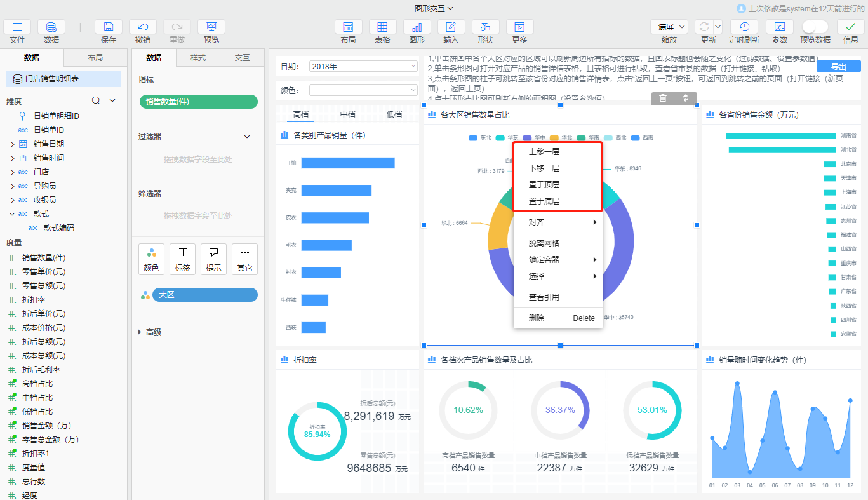
Task: Open the 文件 (File) menu icon
Action: tap(17, 27)
